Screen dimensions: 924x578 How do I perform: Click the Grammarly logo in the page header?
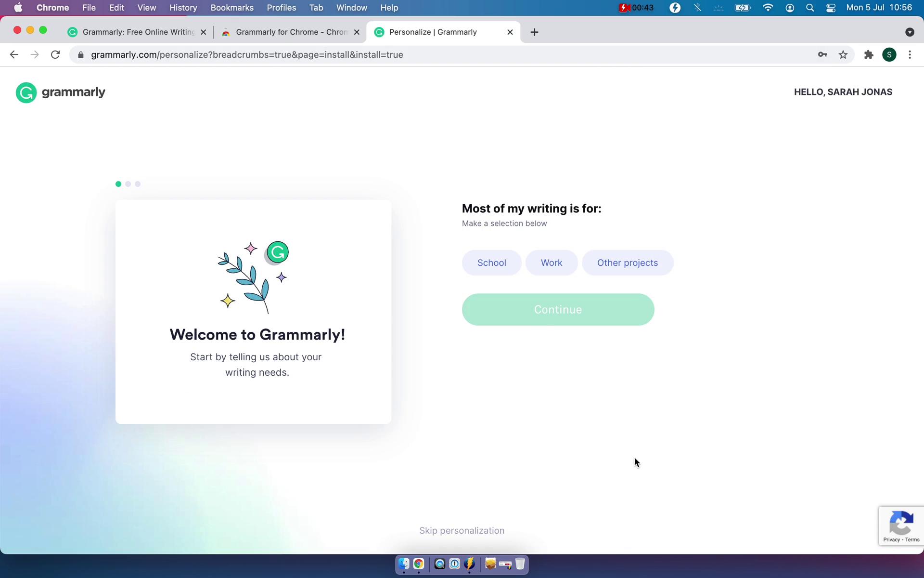coord(61,92)
